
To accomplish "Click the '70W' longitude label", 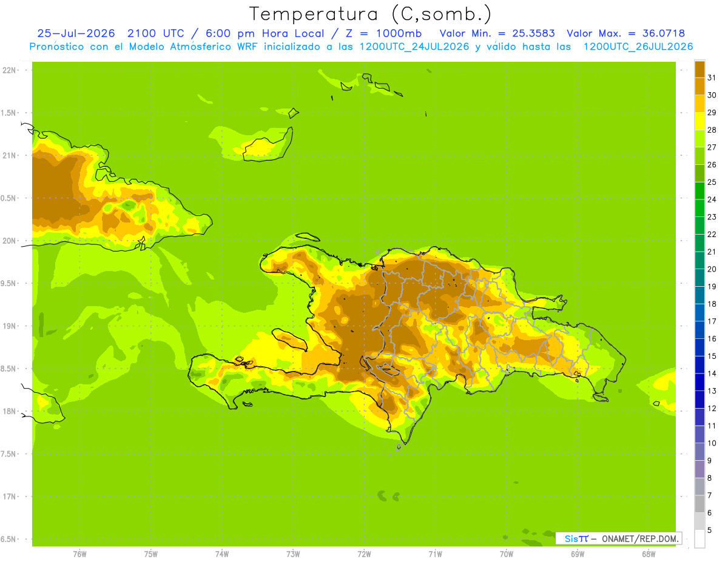I will 506,554.
